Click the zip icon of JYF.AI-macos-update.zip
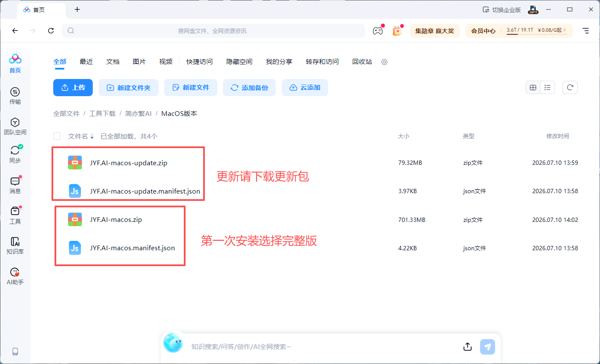This screenshot has width=600, height=364. pos(75,163)
